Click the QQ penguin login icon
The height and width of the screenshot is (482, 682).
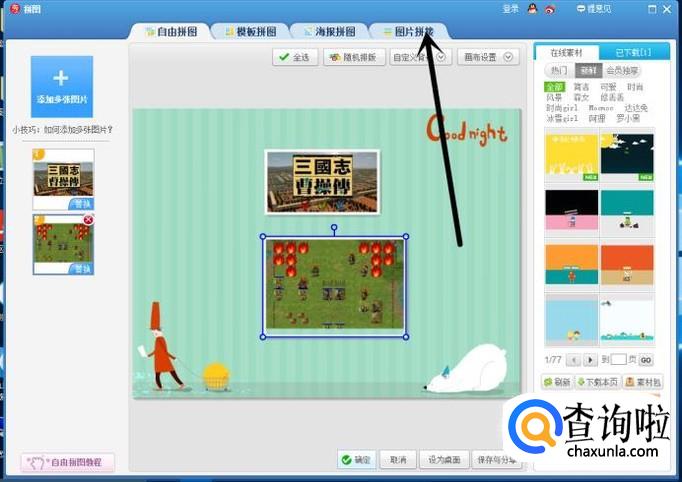pos(532,9)
